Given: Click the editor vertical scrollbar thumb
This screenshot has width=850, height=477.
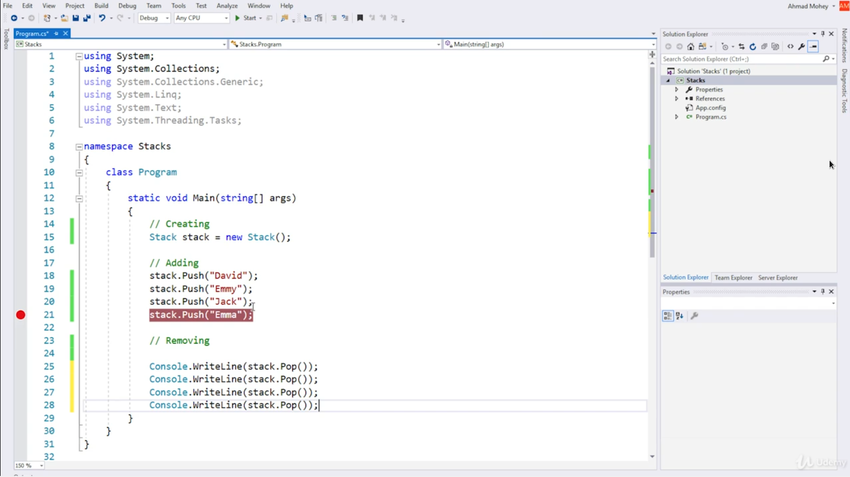Looking at the screenshot, I should (x=652, y=160).
